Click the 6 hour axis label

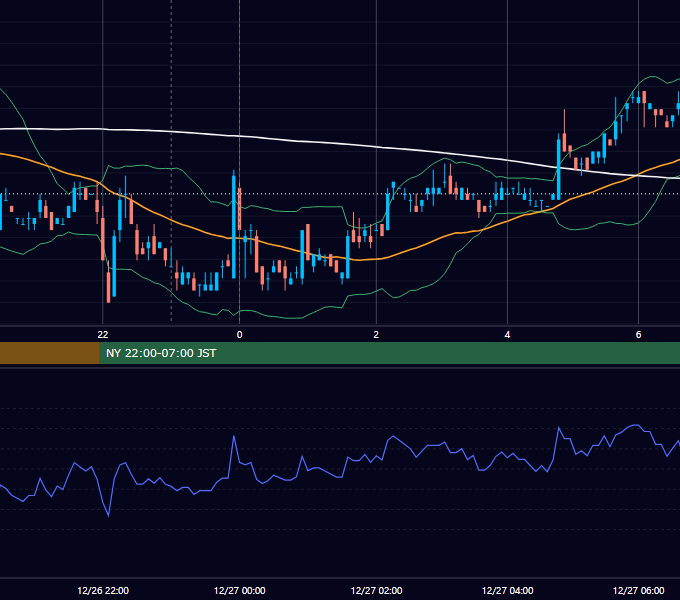click(638, 334)
